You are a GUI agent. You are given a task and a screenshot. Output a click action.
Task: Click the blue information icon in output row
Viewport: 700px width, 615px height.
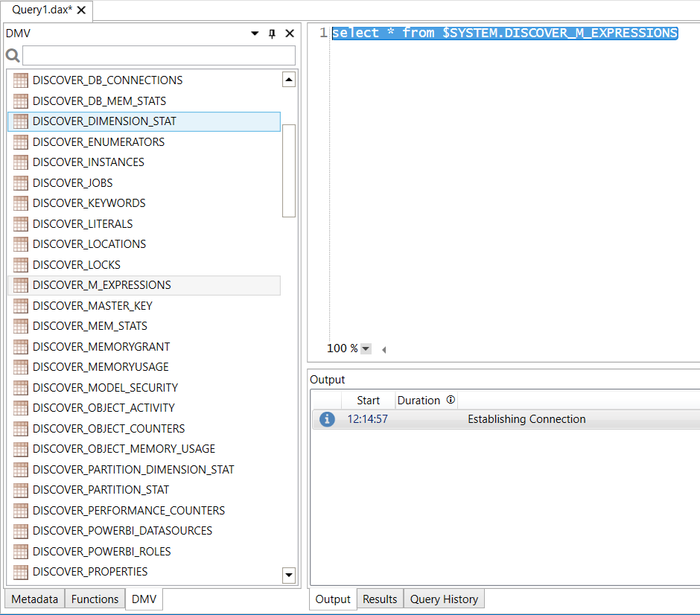tap(327, 419)
